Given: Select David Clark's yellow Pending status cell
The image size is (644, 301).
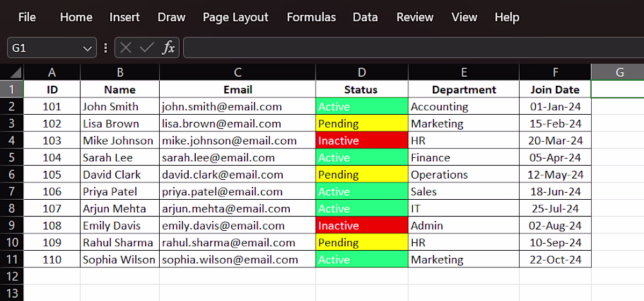Looking at the screenshot, I should (x=362, y=175).
